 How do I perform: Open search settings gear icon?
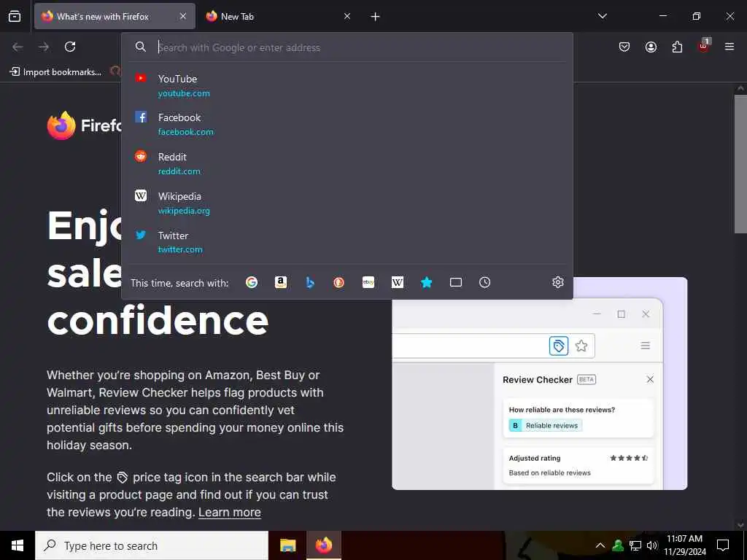pyautogui.click(x=558, y=282)
